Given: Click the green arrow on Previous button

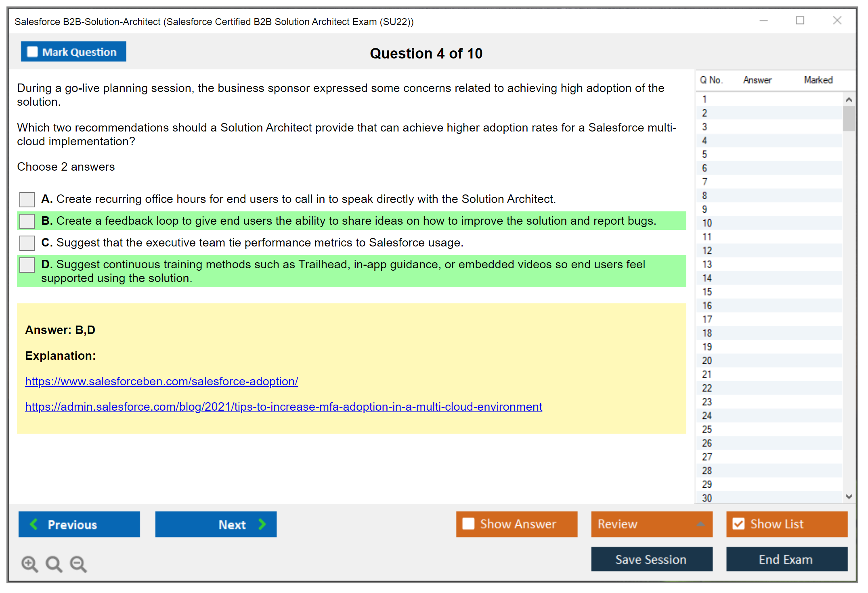Looking at the screenshot, I should click(34, 524).
